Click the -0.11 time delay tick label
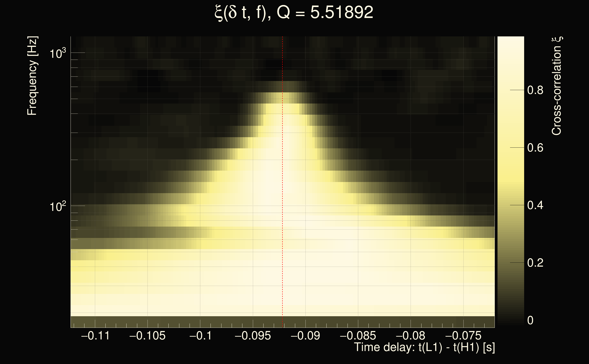The image size is (589, 364). point(95,336)
